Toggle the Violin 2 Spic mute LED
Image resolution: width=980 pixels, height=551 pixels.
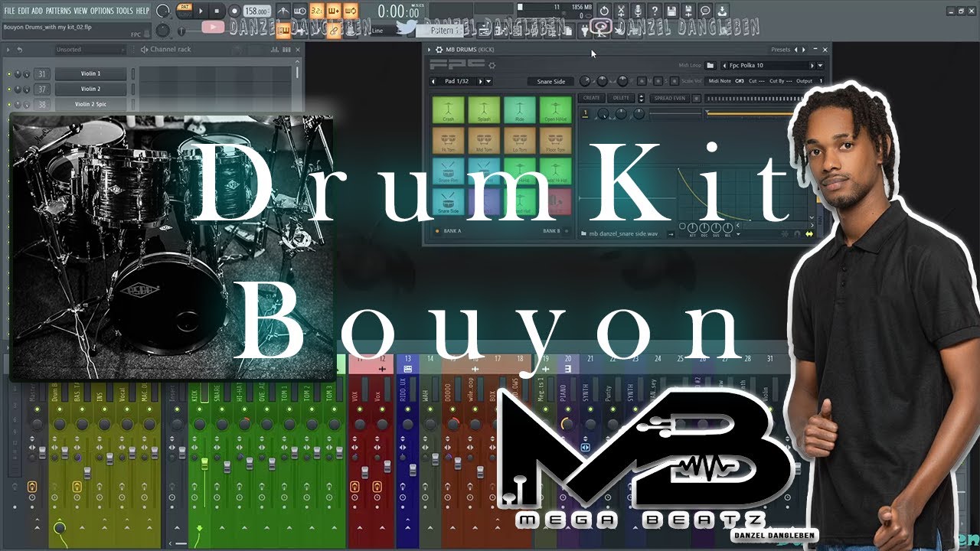[9, 104]
